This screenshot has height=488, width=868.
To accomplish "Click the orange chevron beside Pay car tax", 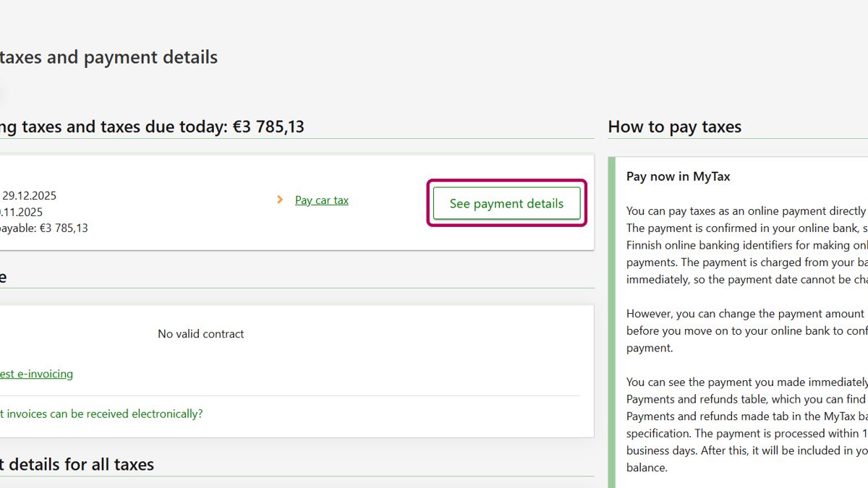I will tap(280, 200).
